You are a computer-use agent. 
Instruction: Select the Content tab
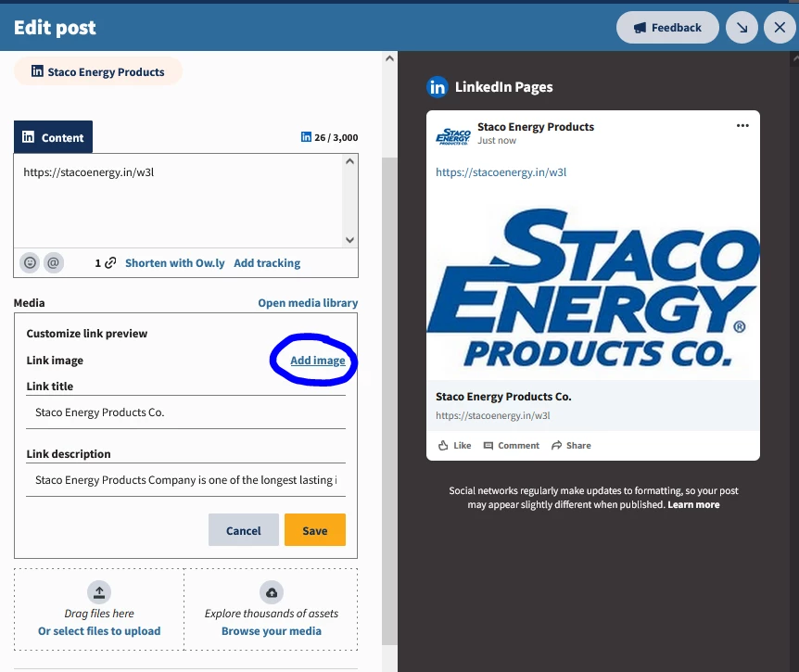[53, 137]
